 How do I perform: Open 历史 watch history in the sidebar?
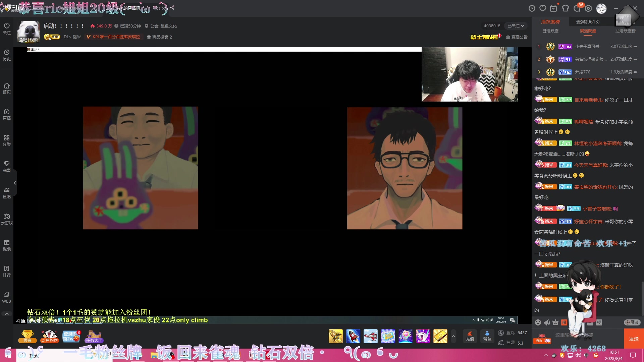click(7, 55)
